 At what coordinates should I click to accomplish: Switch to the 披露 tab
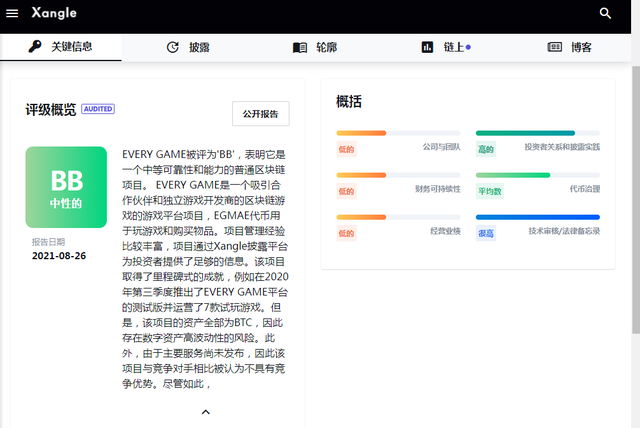188,47
